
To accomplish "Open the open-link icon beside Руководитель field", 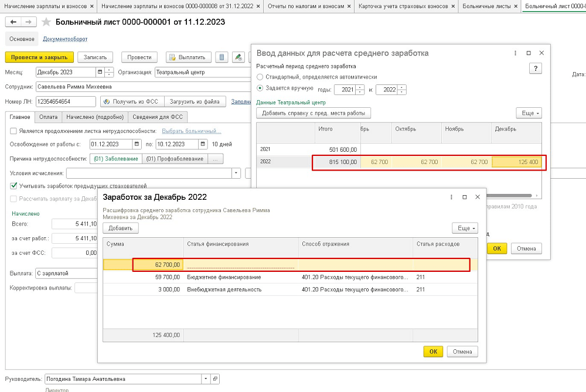I will pos(215,379).
